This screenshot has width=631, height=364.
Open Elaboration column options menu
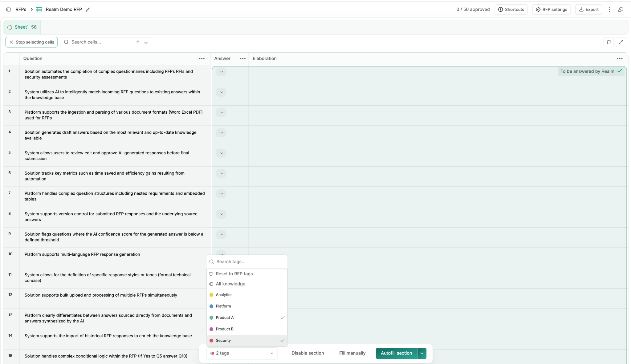620,59
